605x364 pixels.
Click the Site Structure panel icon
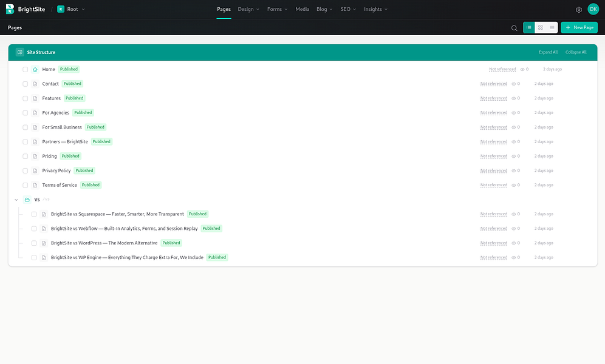click(20, 52)
